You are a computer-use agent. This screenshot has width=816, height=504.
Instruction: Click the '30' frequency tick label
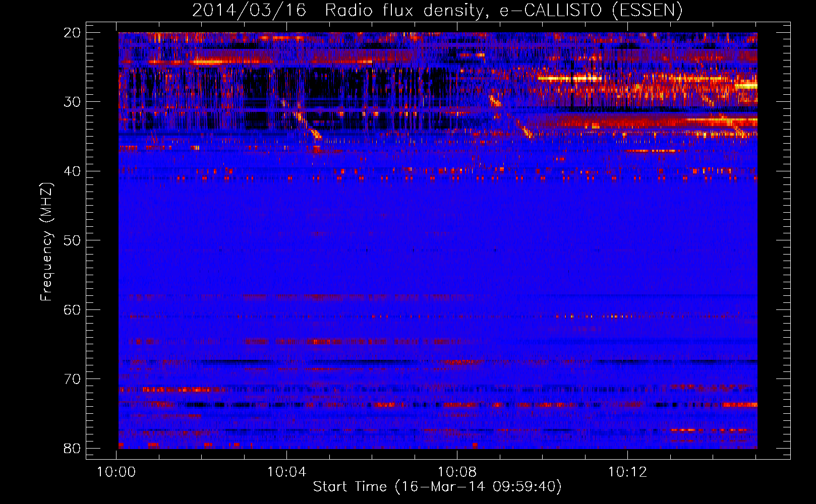tap(72, 102)
